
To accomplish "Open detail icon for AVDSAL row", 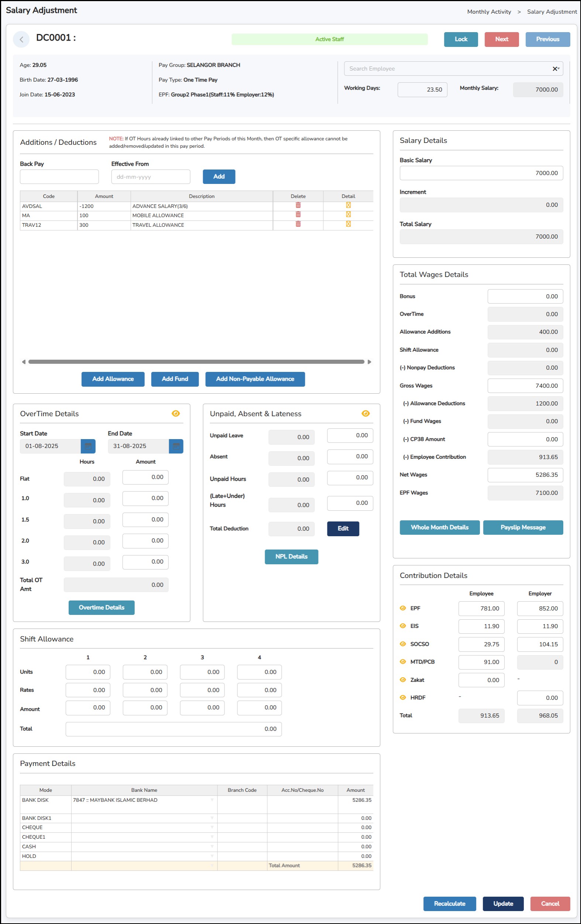I will pyautogui.click(x=348, y=205).
